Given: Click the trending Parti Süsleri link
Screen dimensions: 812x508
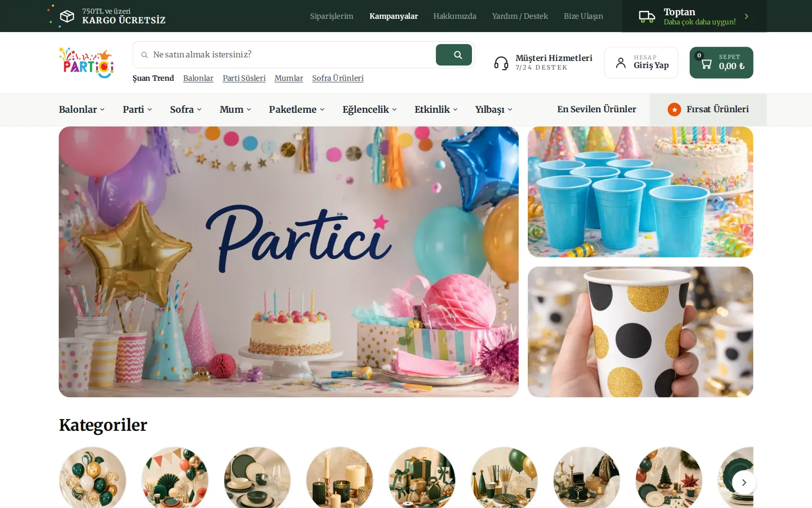Looking at the screenshot, I should click(x=244, y=78).
